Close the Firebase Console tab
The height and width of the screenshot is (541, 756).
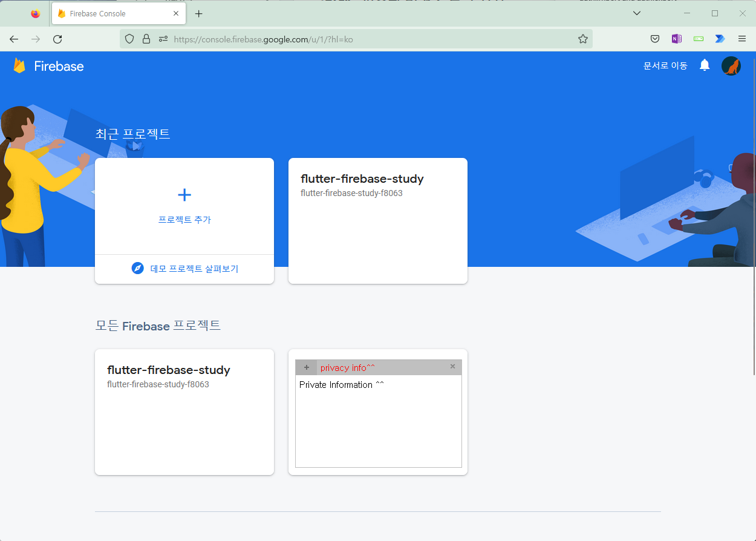176,13
